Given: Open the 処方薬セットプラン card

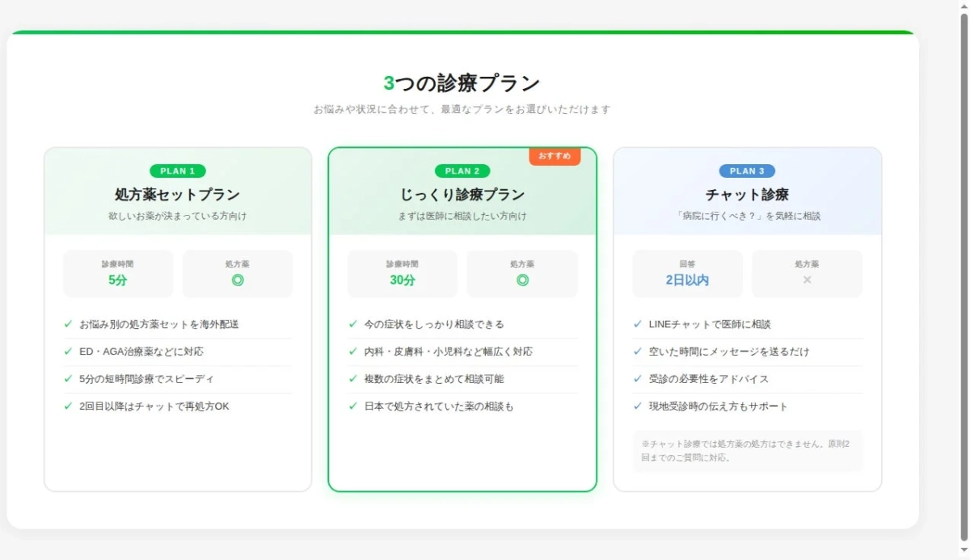Looking at the screenshot, I should (x=178, y=319).
